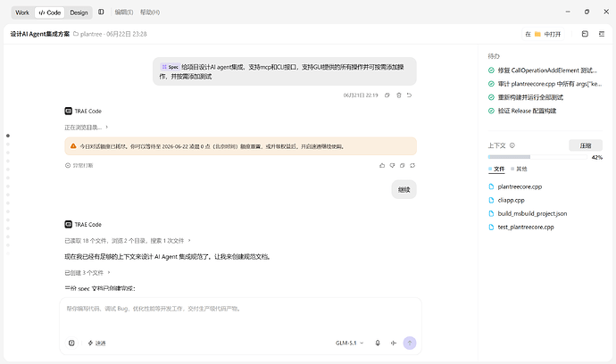Toggle the sidebar layout icon beside Design
616x364 pixels.
(101, 12)
